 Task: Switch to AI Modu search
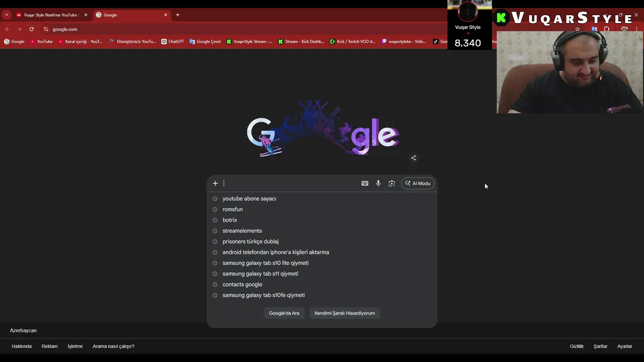coord(418,184)
